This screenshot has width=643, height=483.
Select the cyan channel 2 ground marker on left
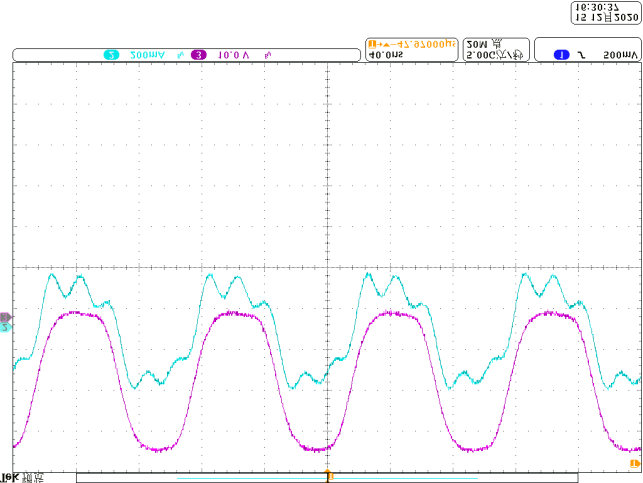pyautogui.click(x=5, y=327)
